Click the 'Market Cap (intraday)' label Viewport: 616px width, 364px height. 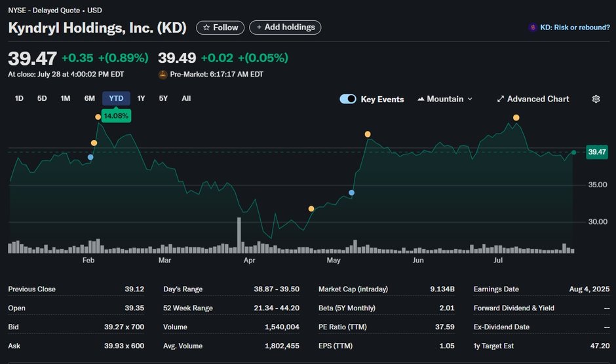pyautogui.click(x=353, y=289)
